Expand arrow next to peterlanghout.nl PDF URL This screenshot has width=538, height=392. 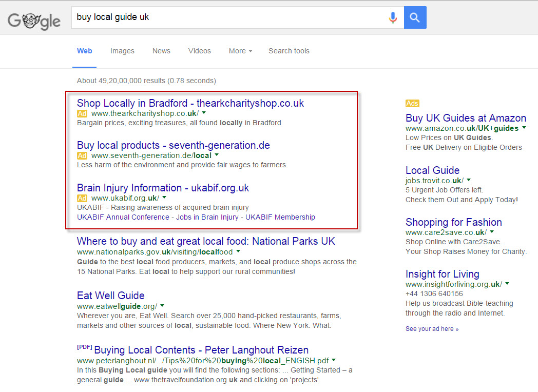click(334, 360)
